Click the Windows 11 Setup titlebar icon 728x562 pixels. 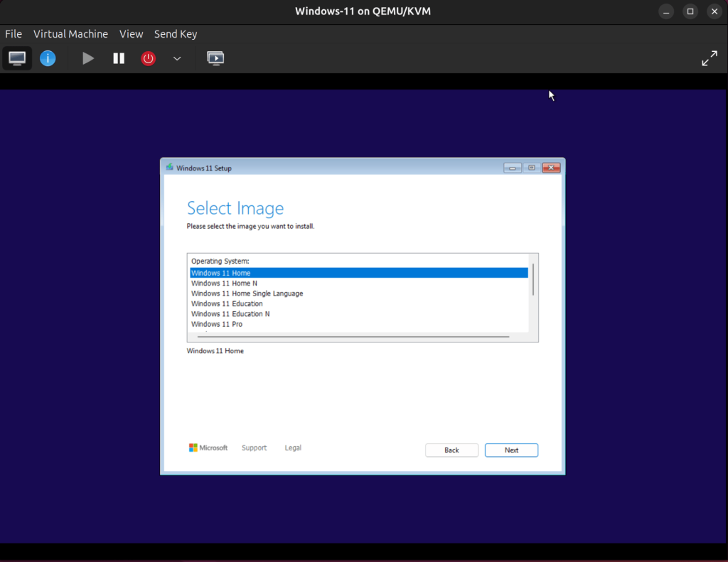[x=168, y=167]
